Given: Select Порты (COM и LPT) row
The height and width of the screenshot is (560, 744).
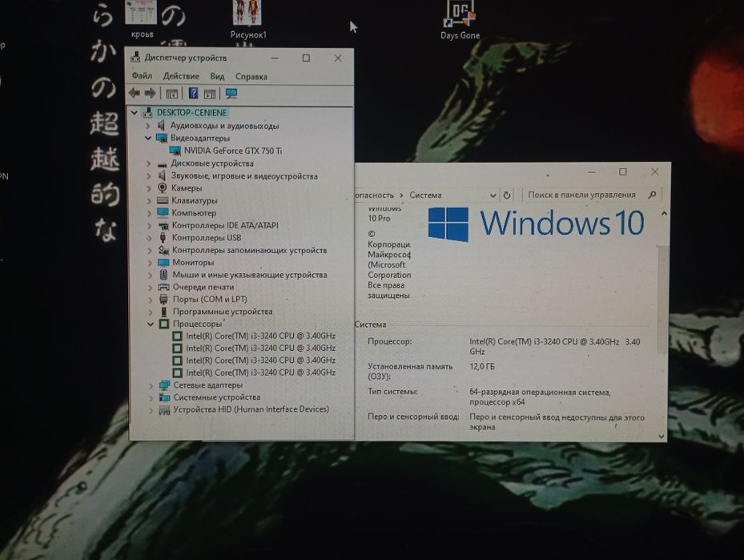Looking at the screenshot, I should point(210,299).
